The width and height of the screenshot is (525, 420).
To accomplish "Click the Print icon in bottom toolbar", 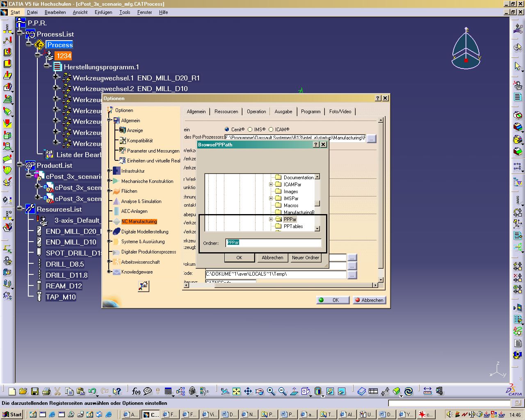I will coord(46,391).
